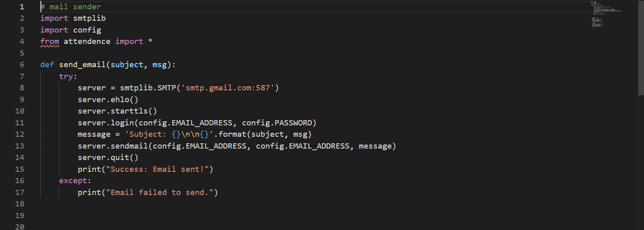Select line number 12 in the gutter
The width and height of the screenshot is (644, 230).
click(x=19, y=134)
